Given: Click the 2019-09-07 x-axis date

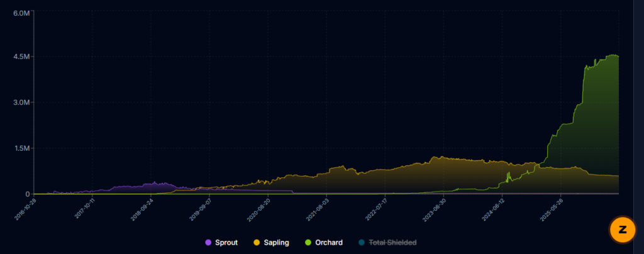Looking at the screenshot, I should coord(201,209).
